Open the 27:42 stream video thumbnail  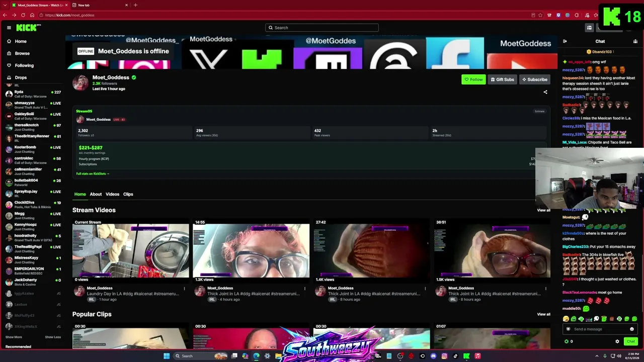tap(372, 250)
